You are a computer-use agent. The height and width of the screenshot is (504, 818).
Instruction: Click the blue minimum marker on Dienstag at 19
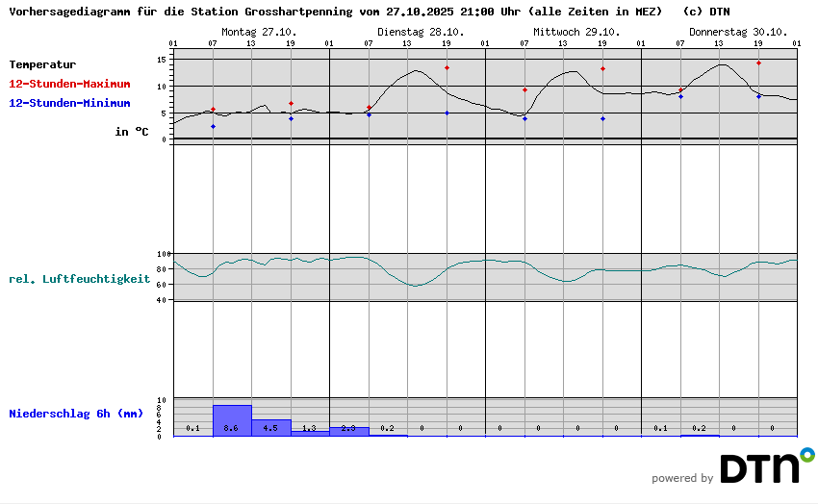447,113
